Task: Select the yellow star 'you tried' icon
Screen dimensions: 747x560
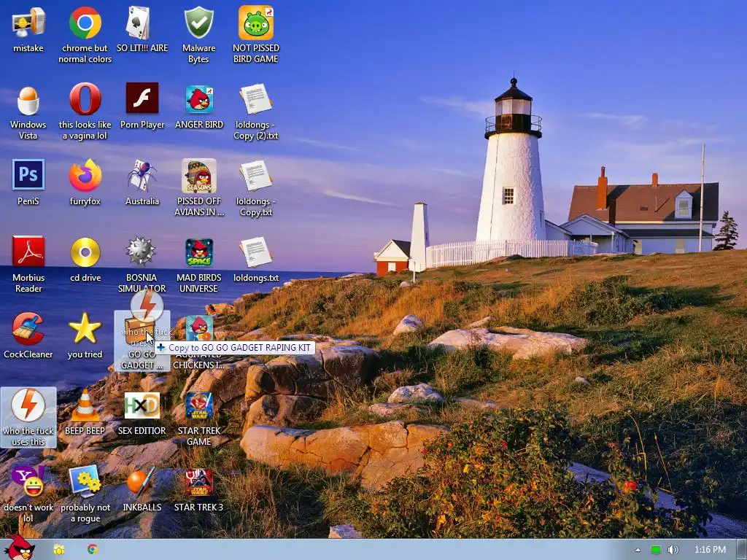Action: (85, 328)
